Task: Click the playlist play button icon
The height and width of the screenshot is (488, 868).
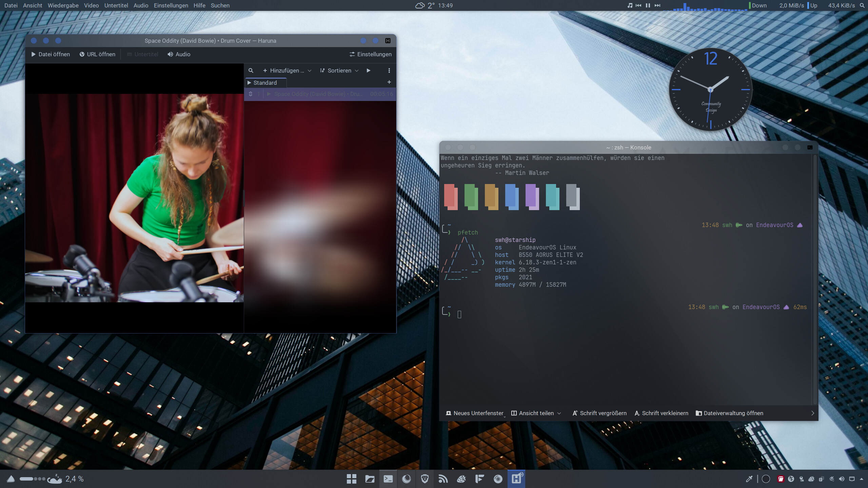Action: point(369,70)
